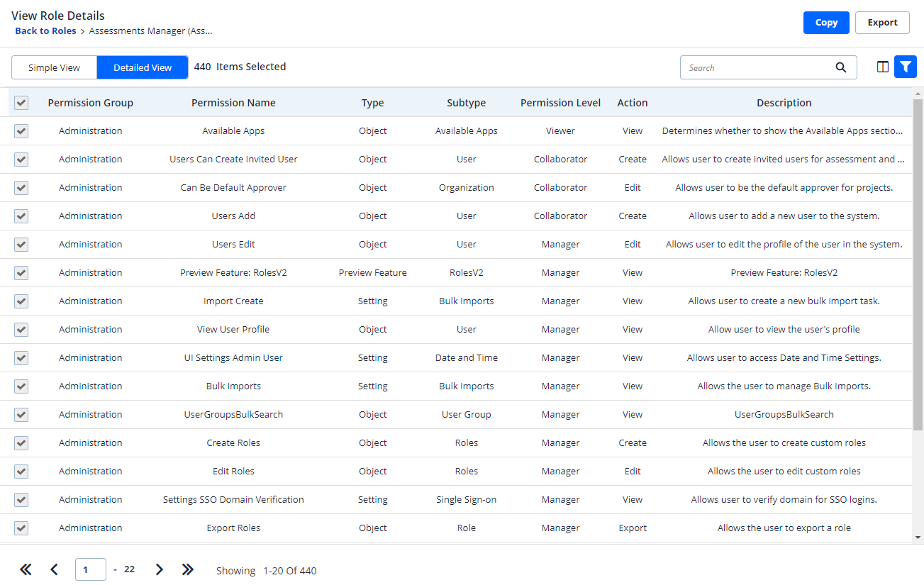924x585 pixels.
Task: Switch to Simple View
Action: click(x=54, y=67)
